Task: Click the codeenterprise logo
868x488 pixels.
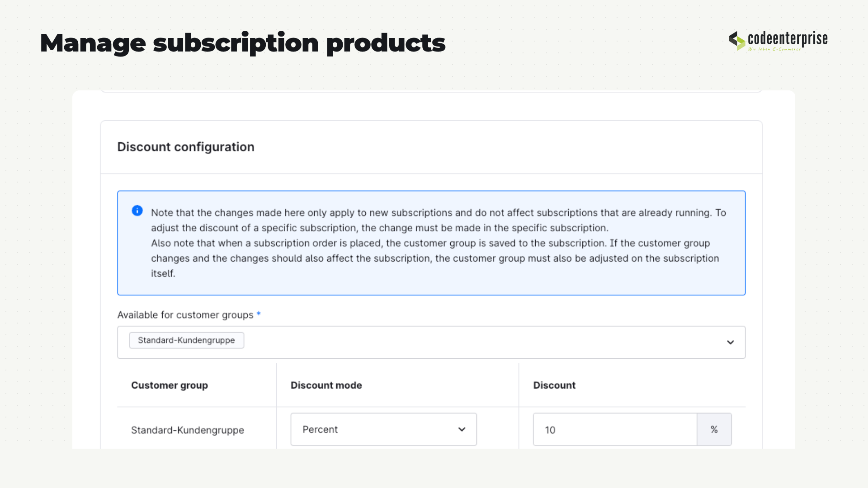Action: click(x=778, y=41)
